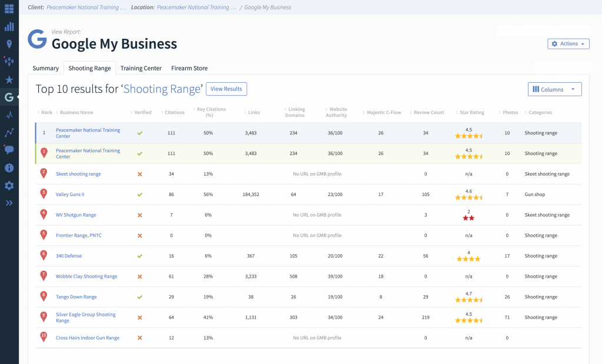Open the Columns dropdown

point(554,89)
